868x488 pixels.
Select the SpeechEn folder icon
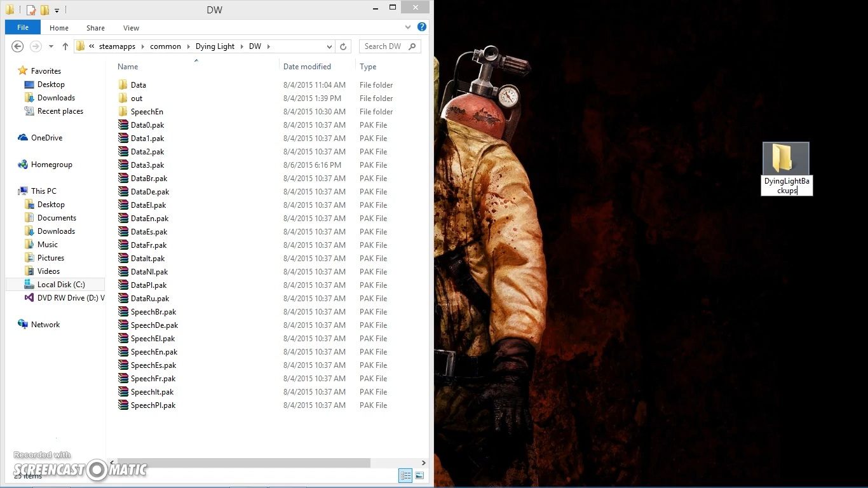tap(123, 112)
